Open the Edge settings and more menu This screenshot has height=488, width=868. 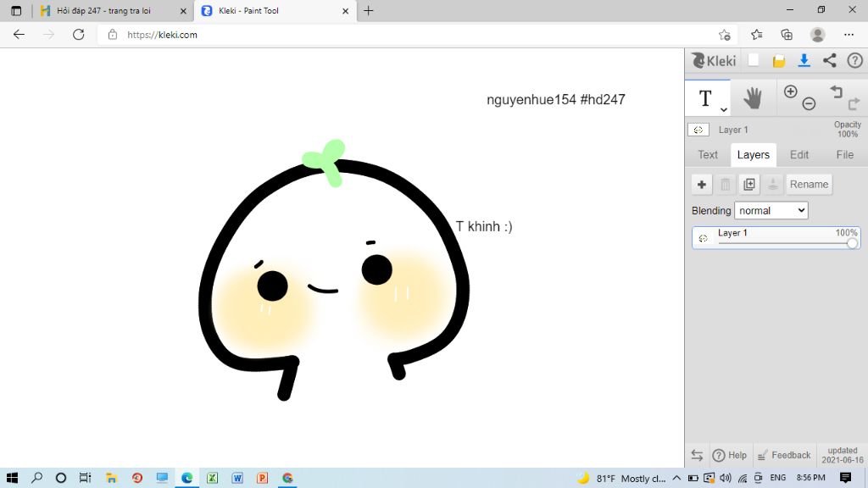849,35
